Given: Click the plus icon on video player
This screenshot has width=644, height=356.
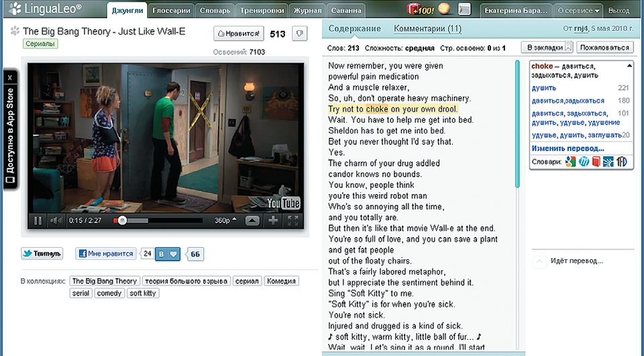Looking at the screenshot, I should pyautogui.click(x=273, y=220).
